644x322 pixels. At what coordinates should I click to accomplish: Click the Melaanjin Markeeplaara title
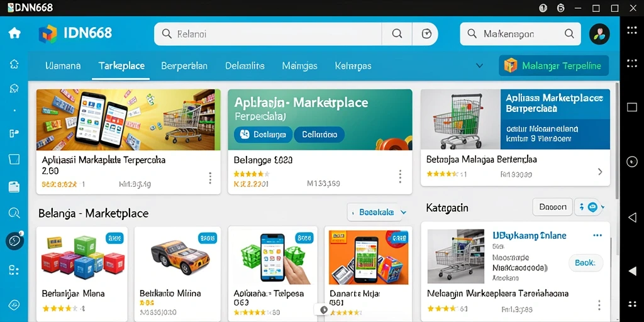point(498,293)
